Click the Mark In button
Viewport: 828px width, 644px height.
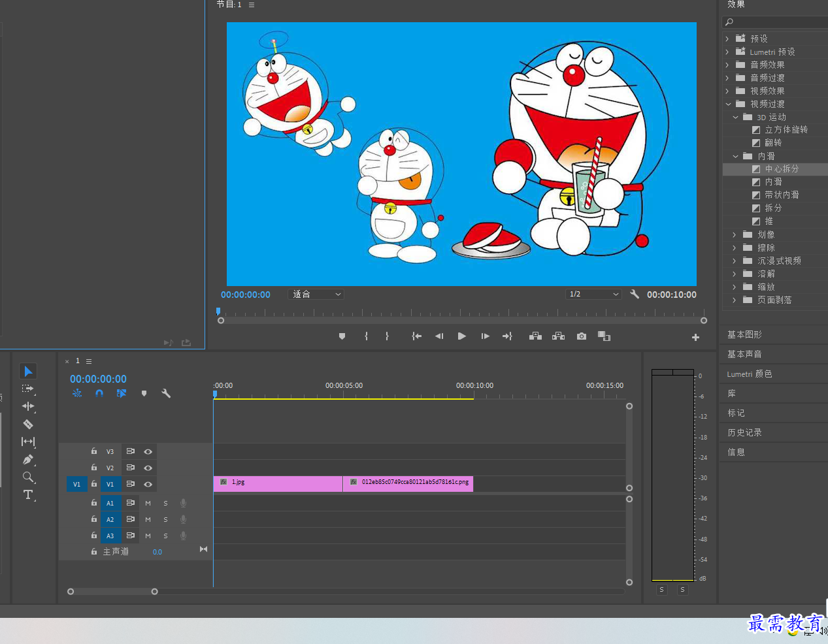[366, 336]
